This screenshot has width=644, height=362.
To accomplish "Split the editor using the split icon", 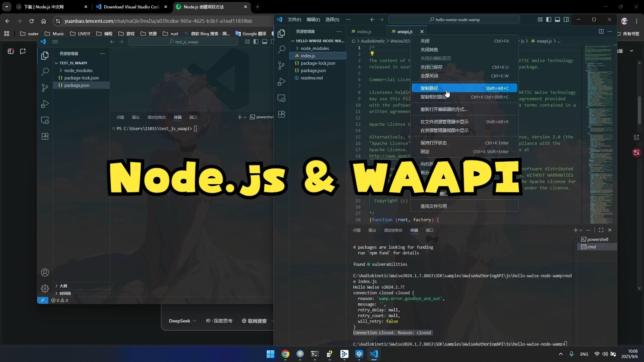I will (601, 31).
